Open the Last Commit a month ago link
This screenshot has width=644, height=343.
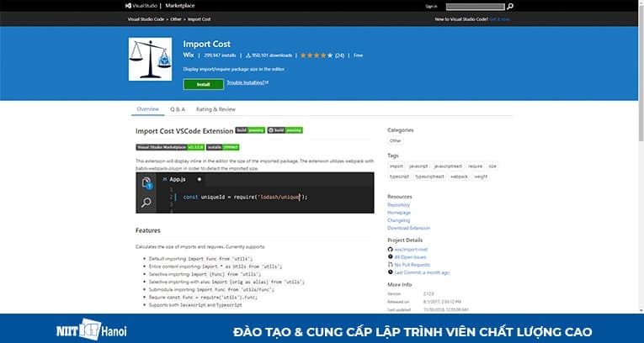tap(422, 272)
